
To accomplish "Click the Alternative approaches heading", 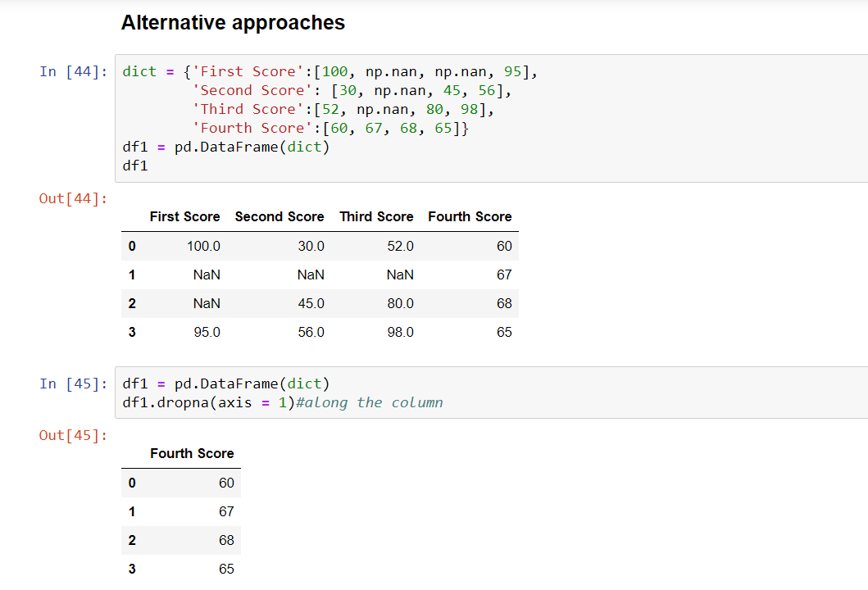I will [x=233, y=22].
